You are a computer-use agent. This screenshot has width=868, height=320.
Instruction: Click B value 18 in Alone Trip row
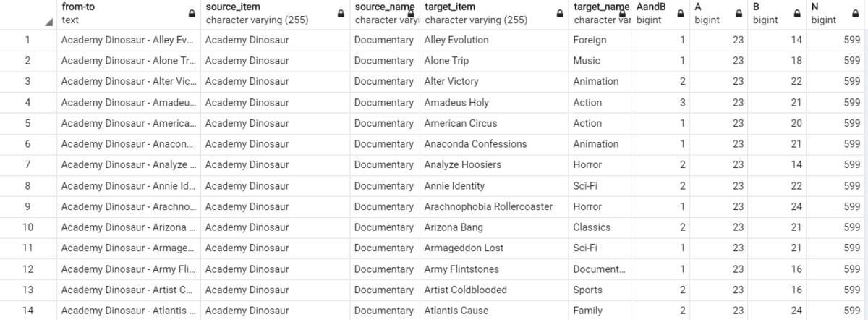point(777,61)
